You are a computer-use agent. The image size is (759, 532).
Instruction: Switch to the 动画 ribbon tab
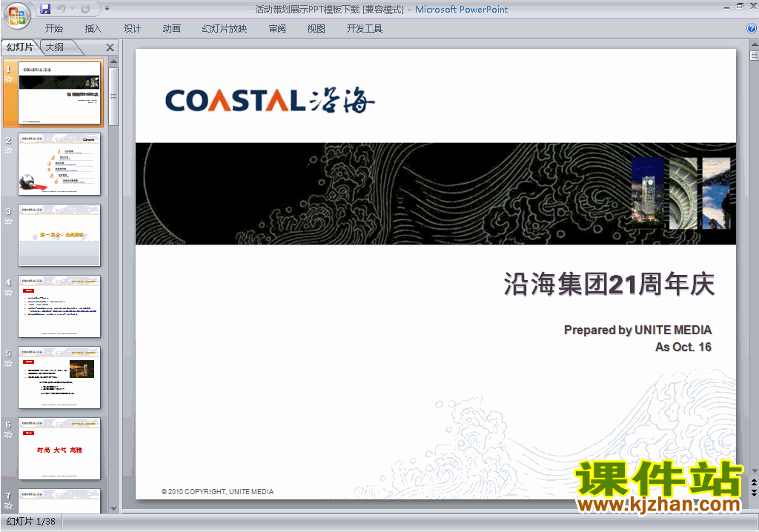[171, 29]
